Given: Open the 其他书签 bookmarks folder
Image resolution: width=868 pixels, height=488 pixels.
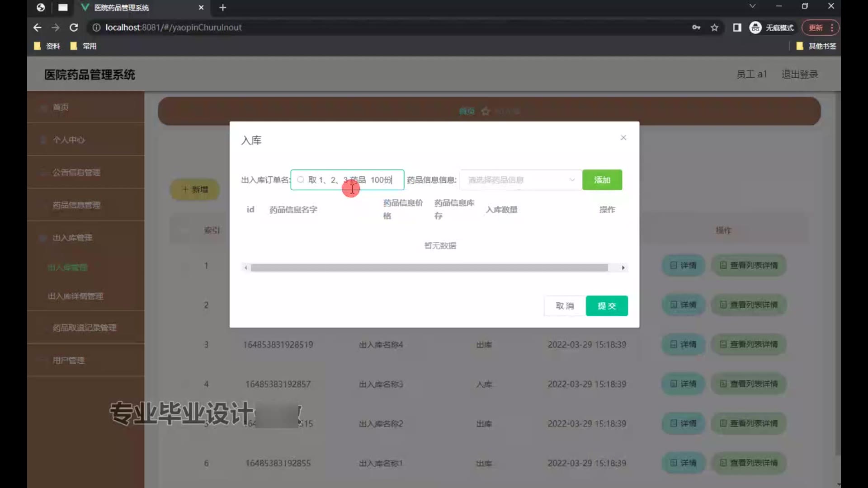Looking at the screenshot, I should pos(816,46).
